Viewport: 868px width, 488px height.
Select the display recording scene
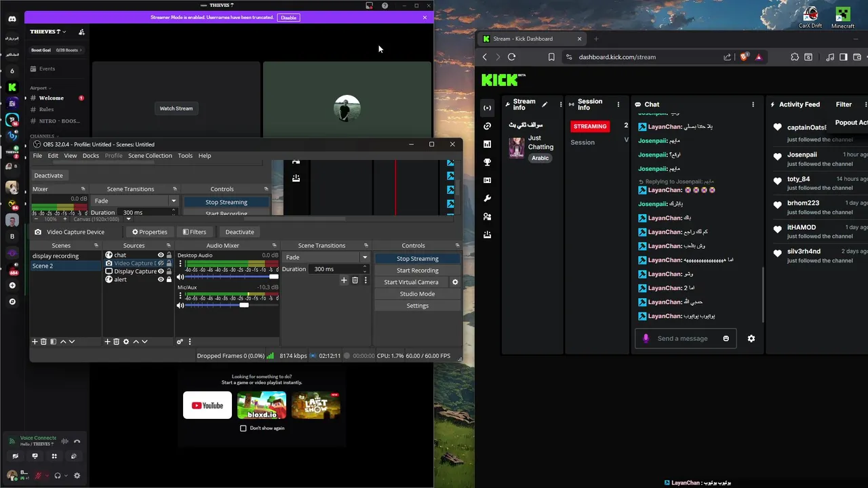tap(66, 256)
